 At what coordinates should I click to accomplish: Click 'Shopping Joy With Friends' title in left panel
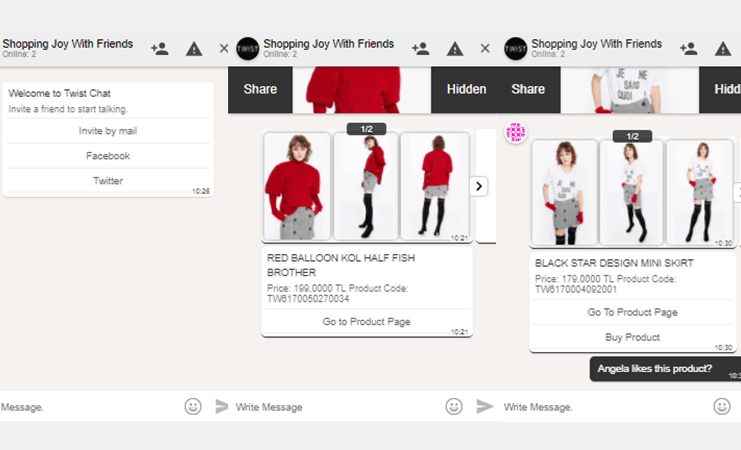pos(68,44)
